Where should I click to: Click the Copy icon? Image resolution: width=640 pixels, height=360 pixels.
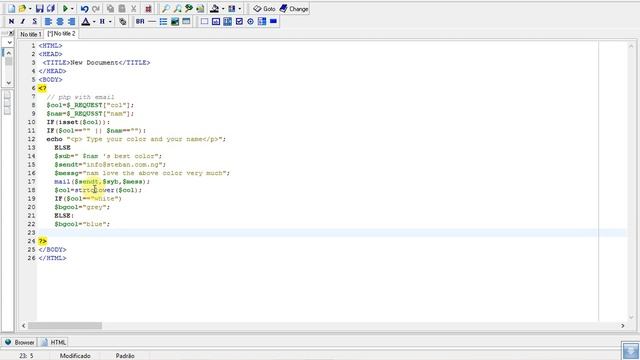click(110, 9)
